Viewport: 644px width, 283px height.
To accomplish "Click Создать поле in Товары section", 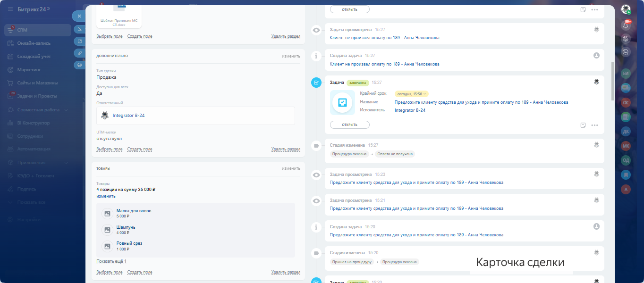I will 140,272.
